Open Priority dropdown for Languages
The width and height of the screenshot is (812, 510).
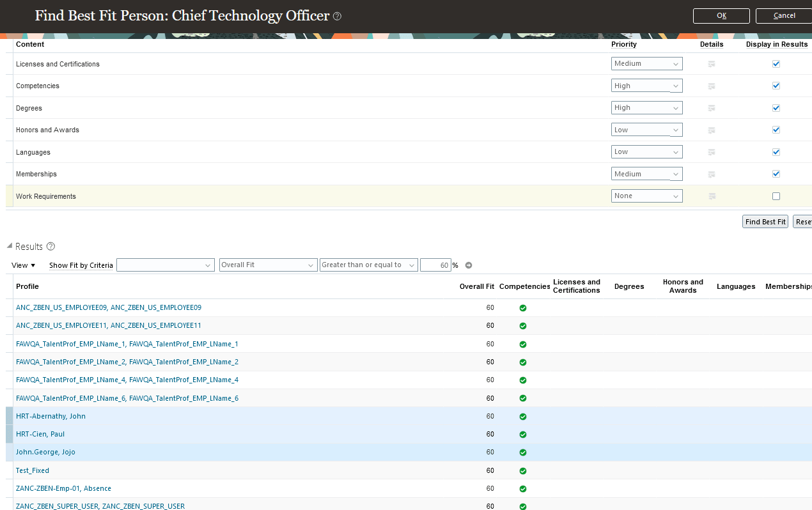(646, 152)
